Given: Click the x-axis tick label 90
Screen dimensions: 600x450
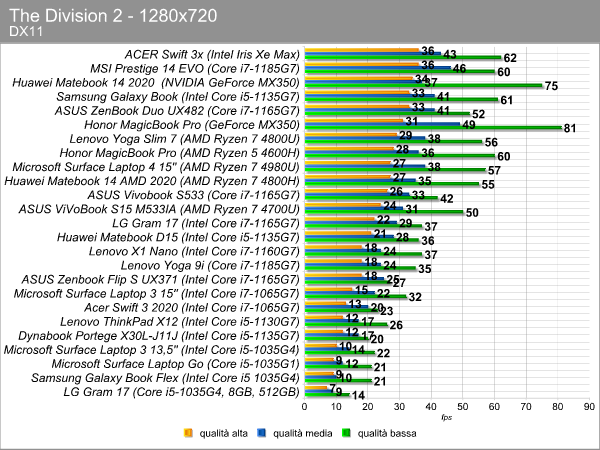Looking at the screenshot, I should point(589,407).
